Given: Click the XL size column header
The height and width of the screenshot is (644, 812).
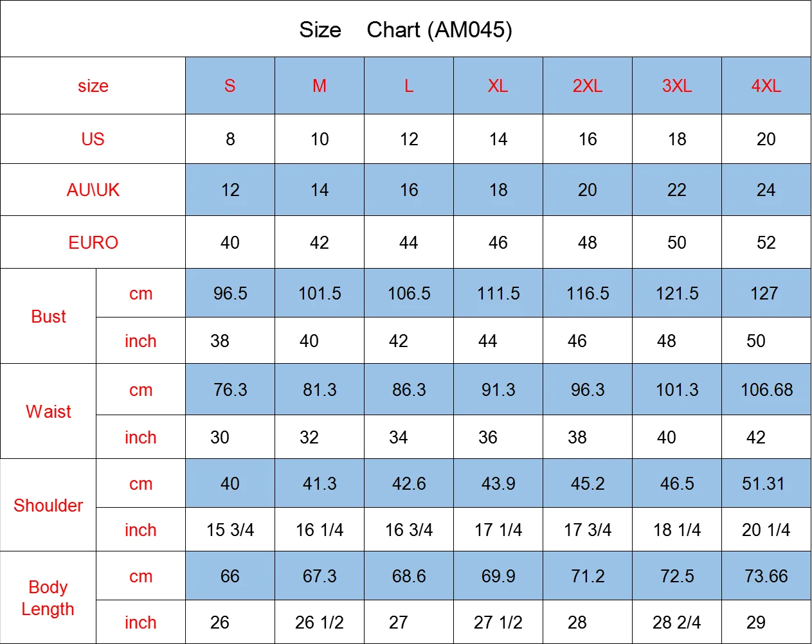Looking at the screenshot, I should pos(498,86).
